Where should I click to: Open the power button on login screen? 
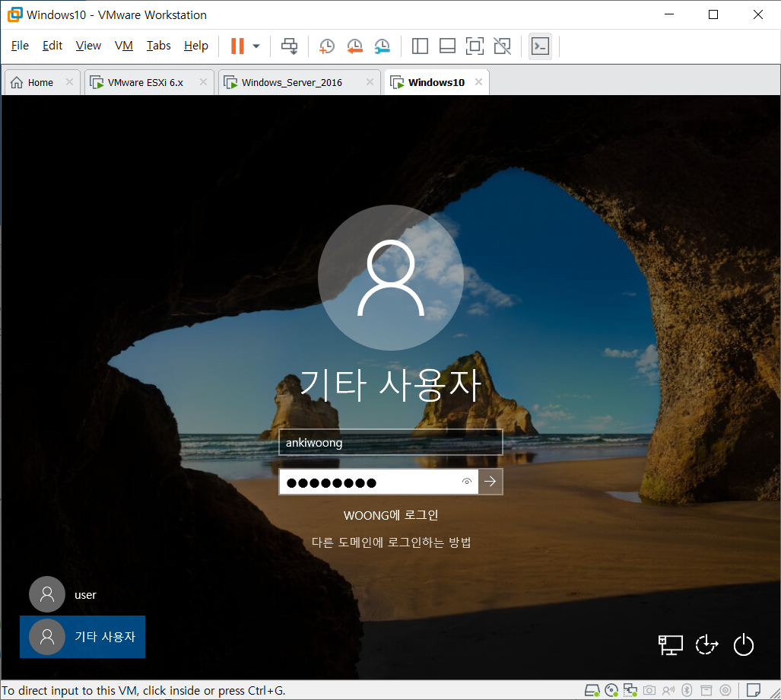[744, 645]
